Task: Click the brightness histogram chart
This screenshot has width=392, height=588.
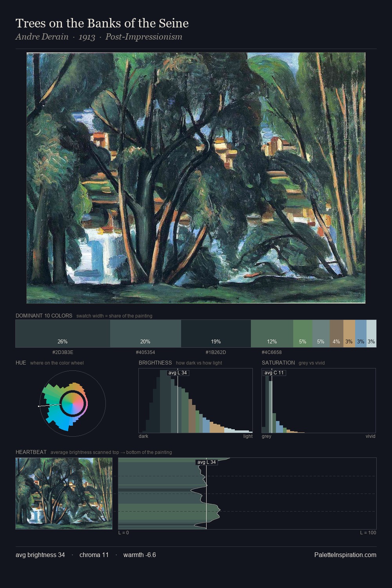Action: 196,401
